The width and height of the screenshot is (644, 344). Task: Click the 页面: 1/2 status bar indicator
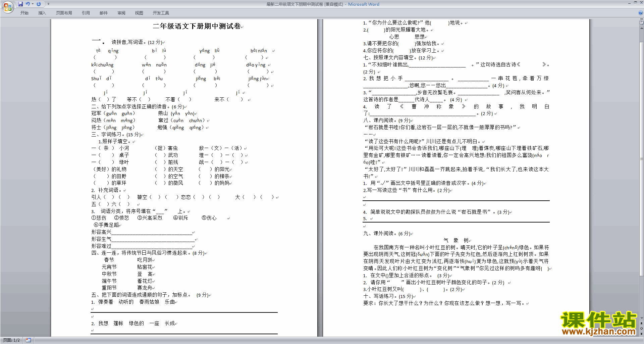(x=11, y=340)
